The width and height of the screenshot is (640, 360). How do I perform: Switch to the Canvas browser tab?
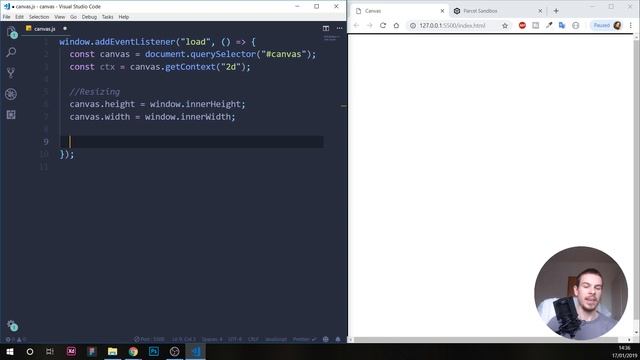pos(400,11)
